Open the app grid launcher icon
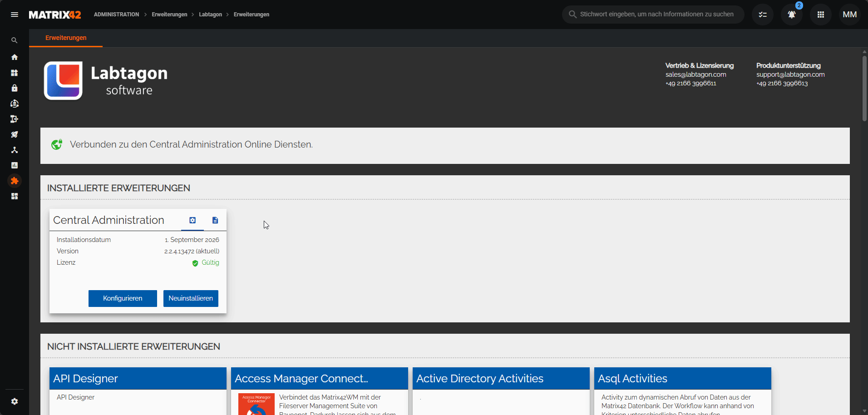 pos(821,15)
